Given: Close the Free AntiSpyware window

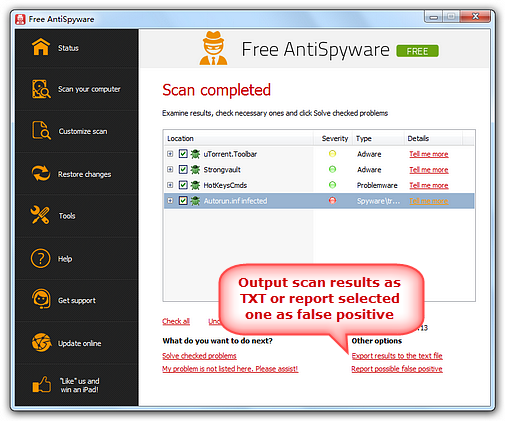Looking at the screenshot, I should tap(475, 16).
